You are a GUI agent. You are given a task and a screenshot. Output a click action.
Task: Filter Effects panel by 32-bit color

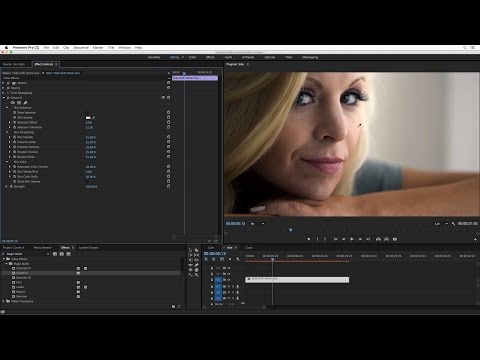point(62,254)
